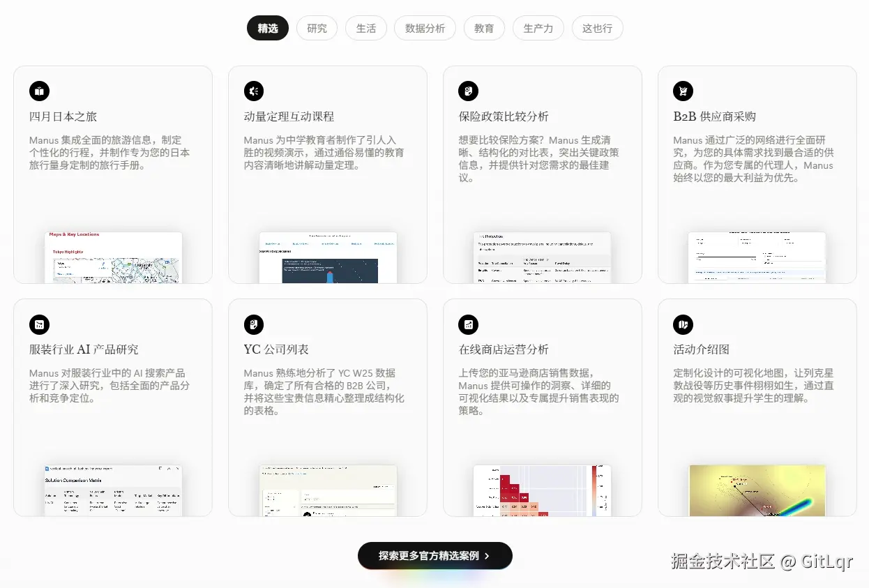Click description text starting Manus 通过广泛的网络

coord(754,159)
